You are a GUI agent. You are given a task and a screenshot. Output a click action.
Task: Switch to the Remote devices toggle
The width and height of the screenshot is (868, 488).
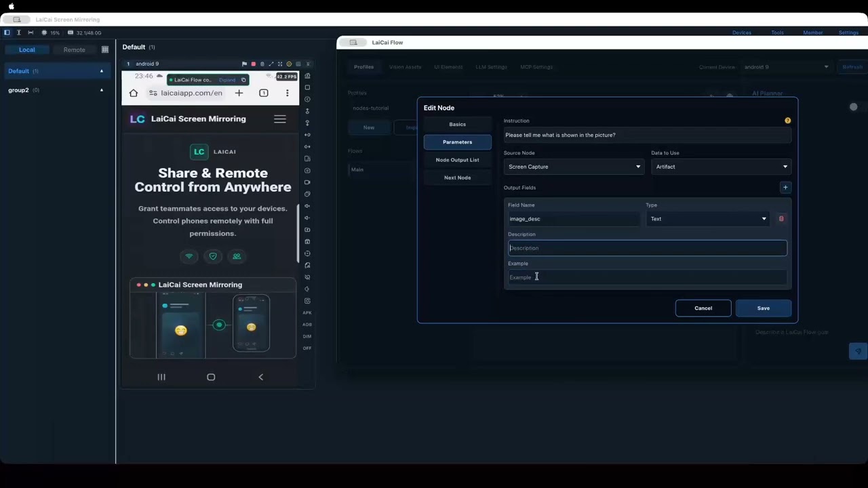click(x=75, y=49)
